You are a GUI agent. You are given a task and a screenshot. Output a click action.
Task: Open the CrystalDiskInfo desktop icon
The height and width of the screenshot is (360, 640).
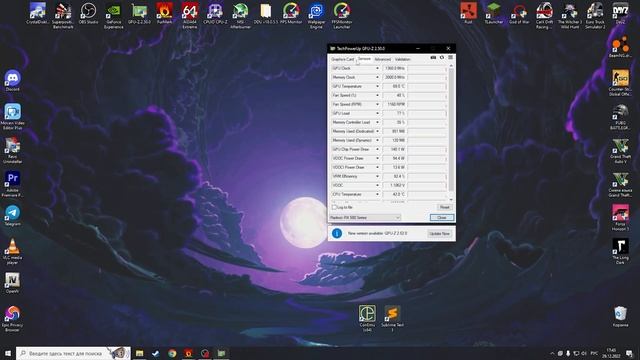point(38,14)
